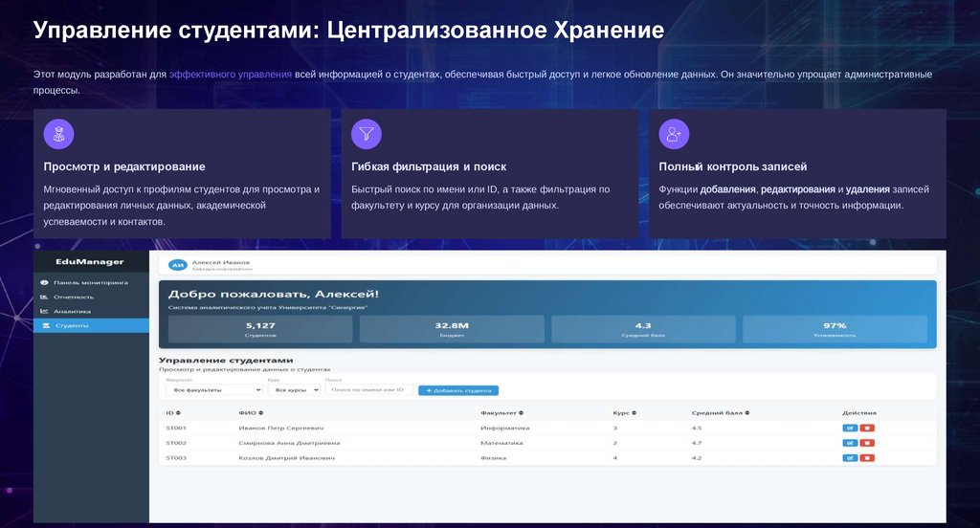Screen dimensions: 980x528
Task: Click the name Смирнова Анна Дмитриевна
Action: pos(289,443)
